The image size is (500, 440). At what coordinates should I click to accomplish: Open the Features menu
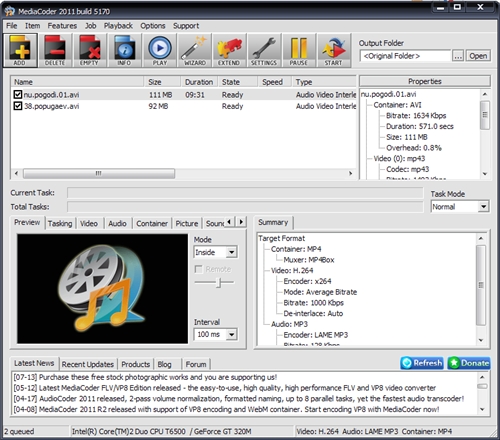click(62, 26)
